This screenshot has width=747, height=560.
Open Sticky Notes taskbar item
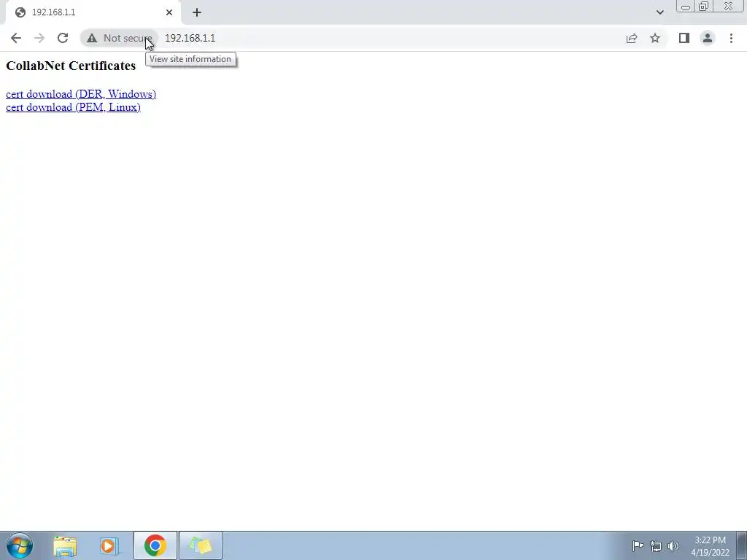[201, 545]
